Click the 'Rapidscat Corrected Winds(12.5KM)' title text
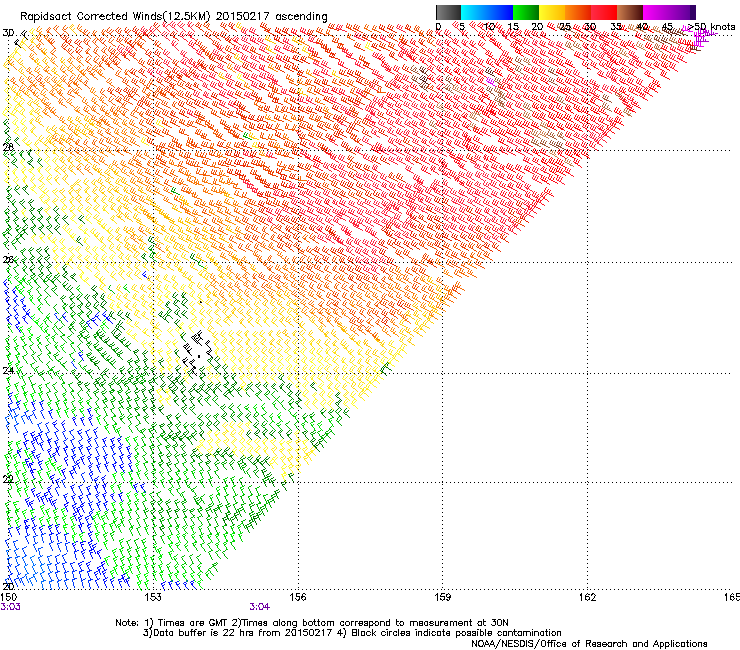 pyautogui.click(x=115, y=17)
